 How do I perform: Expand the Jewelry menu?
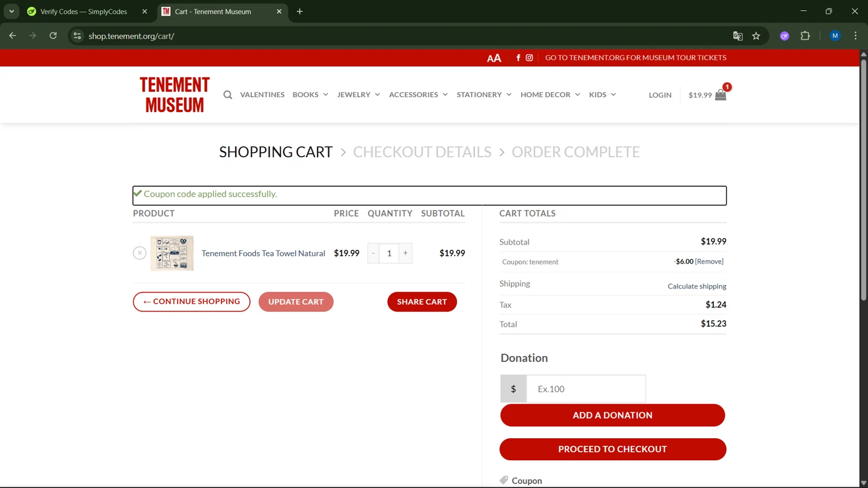point(359,95)
